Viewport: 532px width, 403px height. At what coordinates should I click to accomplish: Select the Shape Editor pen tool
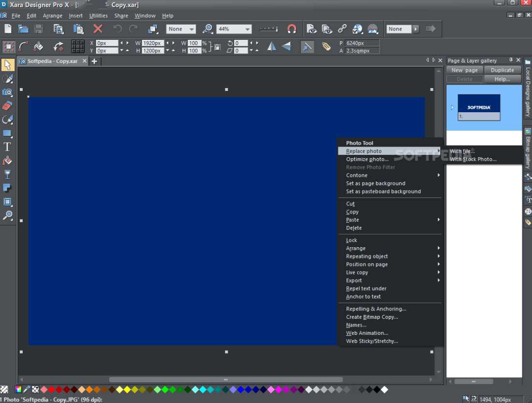(x=7, y=119)
